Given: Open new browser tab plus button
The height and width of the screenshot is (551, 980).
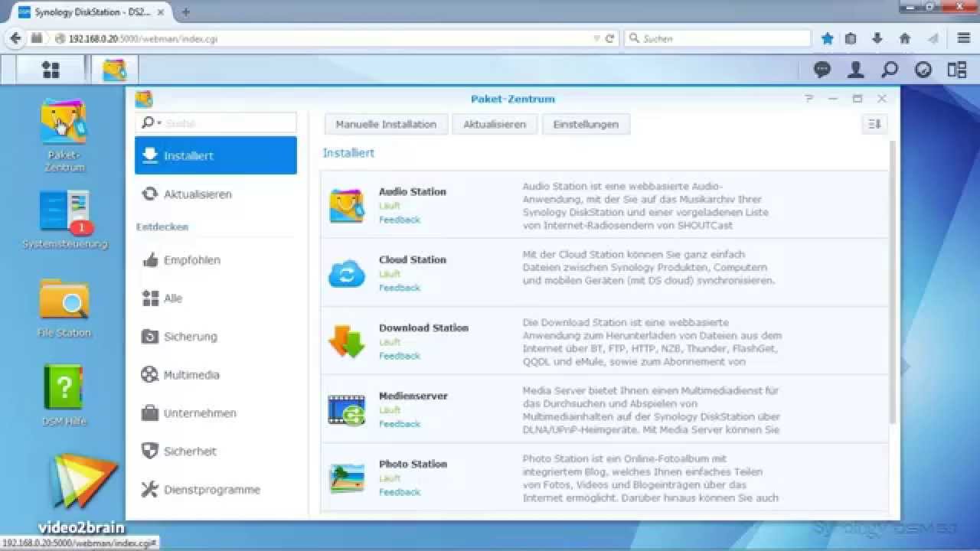Looking at the screenshot, I should pos(185,12).
